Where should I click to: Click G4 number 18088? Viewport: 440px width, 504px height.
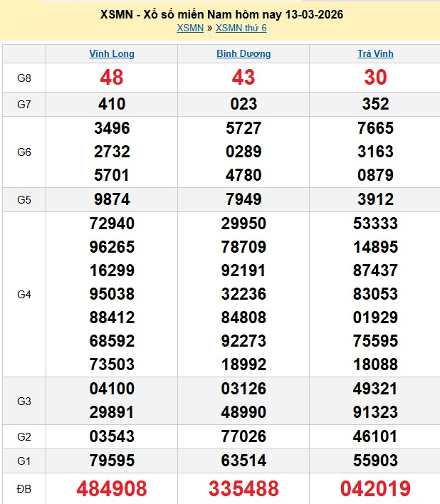375,364
